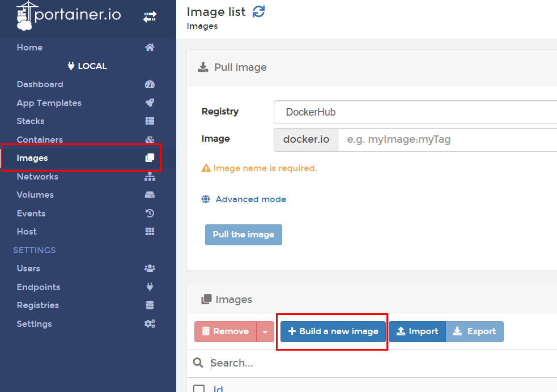Click the Portainer.io logo
The image size is (557, 392).
click(69, 16)
